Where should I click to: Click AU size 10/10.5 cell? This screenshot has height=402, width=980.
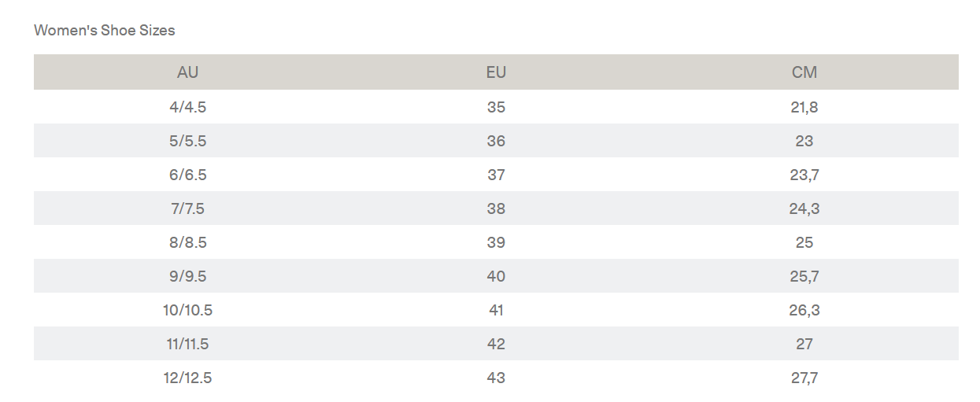tap(188, 310)
